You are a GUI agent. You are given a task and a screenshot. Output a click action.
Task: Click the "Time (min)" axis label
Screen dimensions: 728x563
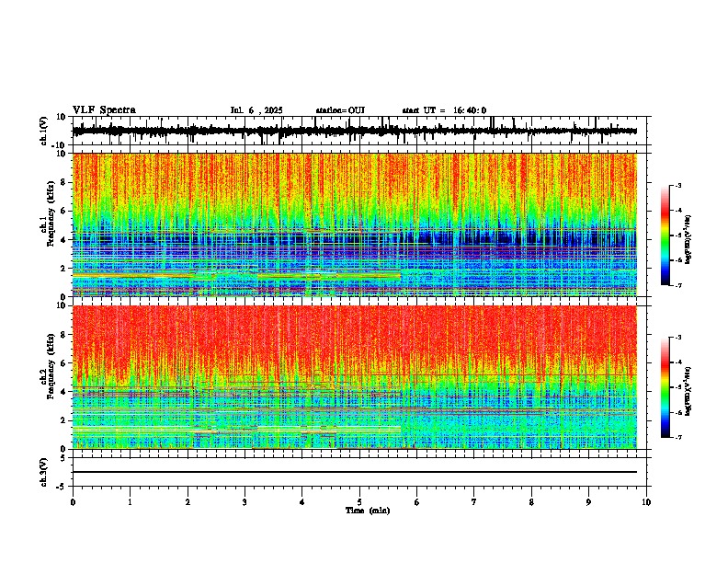tap(368, 511)
